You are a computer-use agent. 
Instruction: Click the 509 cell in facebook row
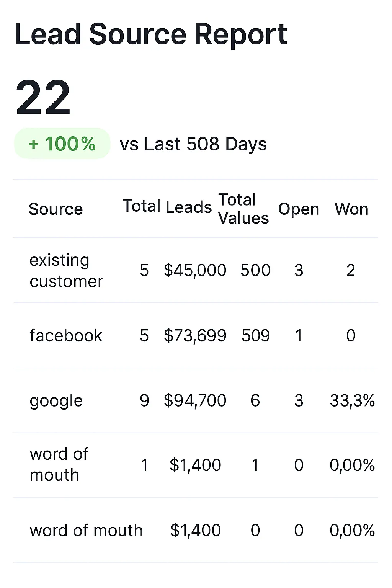click(255, 336)
